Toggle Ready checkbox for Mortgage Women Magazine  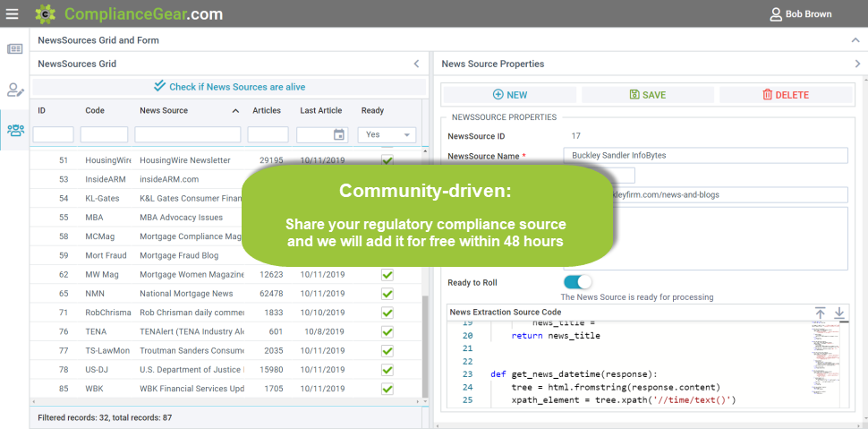click(x=387, y=274)
